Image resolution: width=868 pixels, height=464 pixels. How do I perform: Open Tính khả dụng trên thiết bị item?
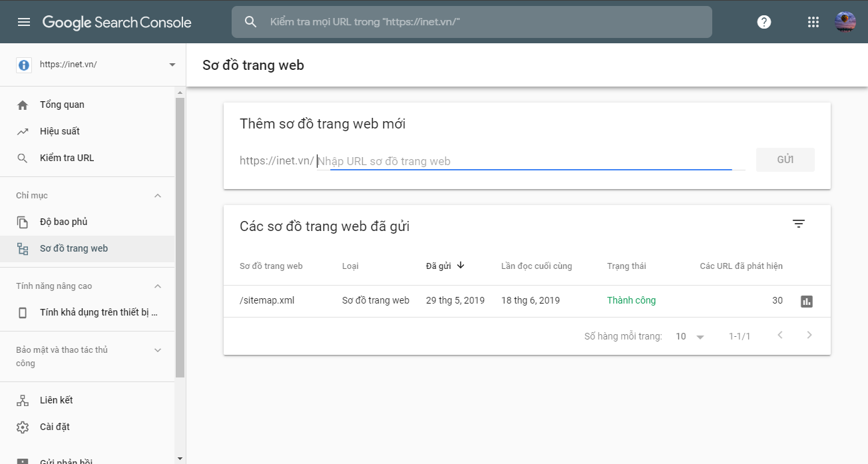pos(87,312)
